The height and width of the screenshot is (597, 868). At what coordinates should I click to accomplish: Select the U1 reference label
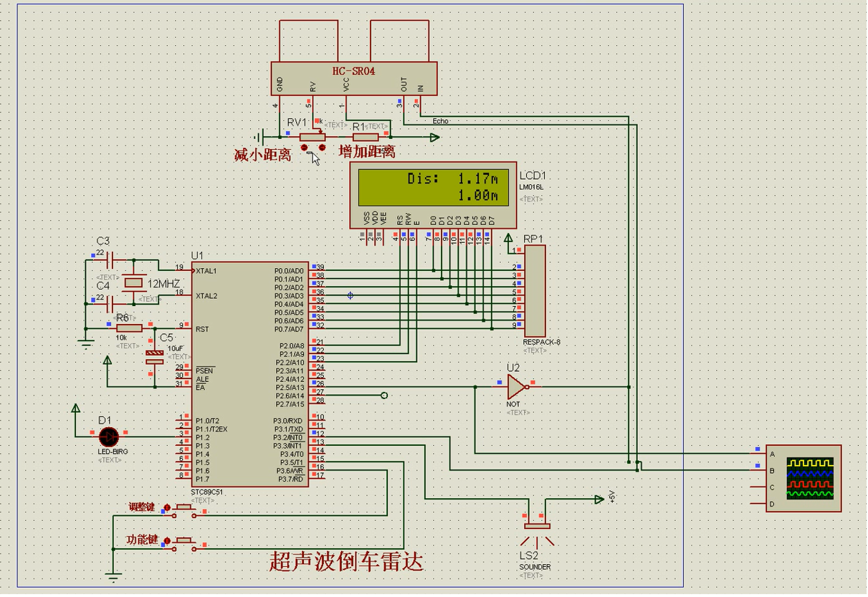[197, 256]
